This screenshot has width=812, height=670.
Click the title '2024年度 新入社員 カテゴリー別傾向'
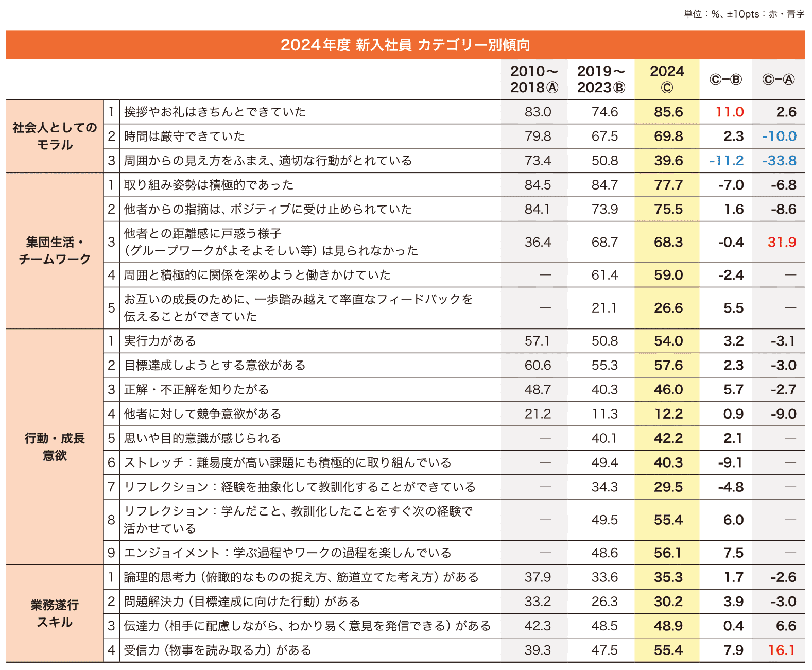405,45
